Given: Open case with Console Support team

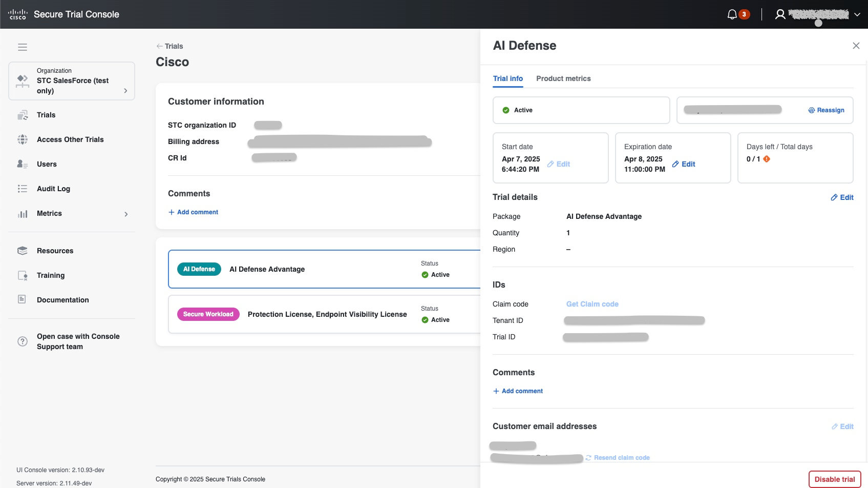Looking at the screenshot, I should point(78,341).
